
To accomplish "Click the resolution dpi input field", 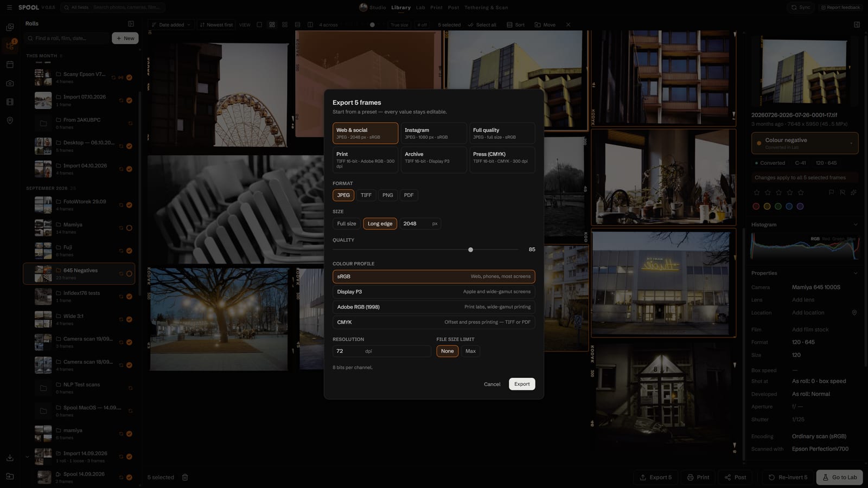I will 381,351.
